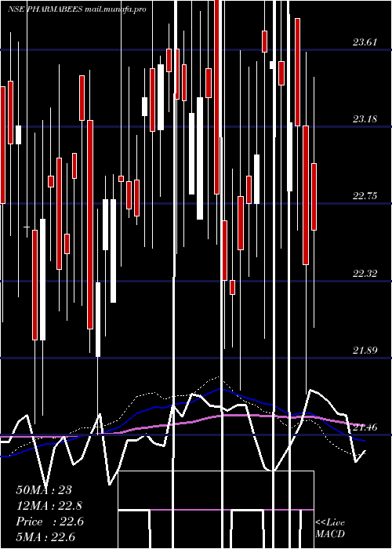Click the 22.75 price level label
Screen dimensions: 392x549
[365, 196]
